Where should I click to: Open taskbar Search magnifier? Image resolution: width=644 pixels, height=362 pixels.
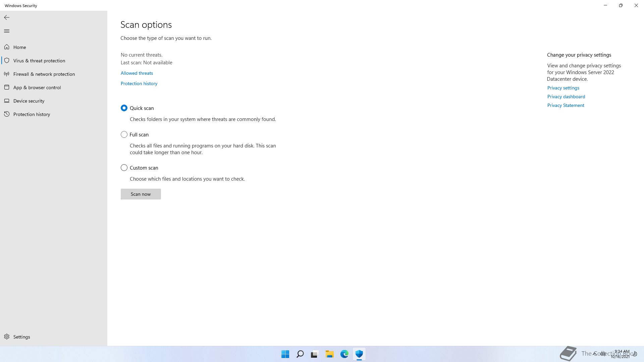click(300, 354)
